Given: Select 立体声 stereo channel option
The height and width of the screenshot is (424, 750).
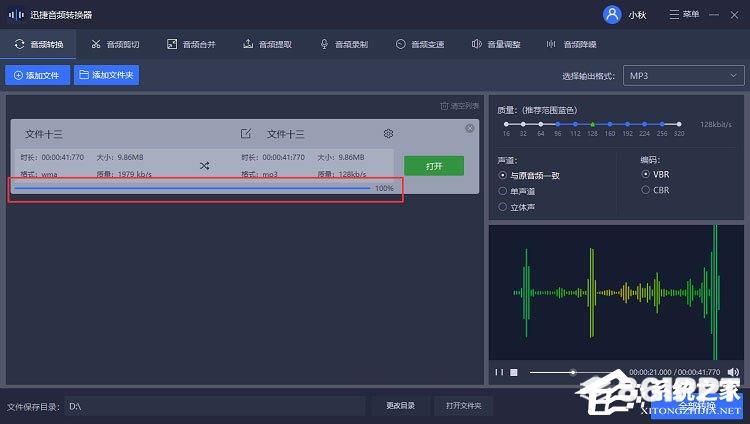Looking at the screenshot, I should click(x=503, y=206).
